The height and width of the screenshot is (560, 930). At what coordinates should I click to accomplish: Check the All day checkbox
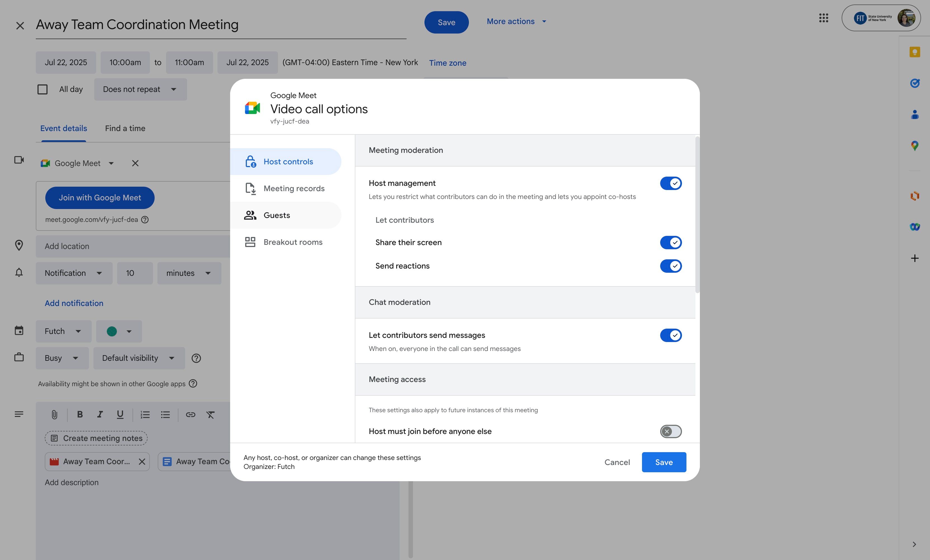(x=43, y=89)
